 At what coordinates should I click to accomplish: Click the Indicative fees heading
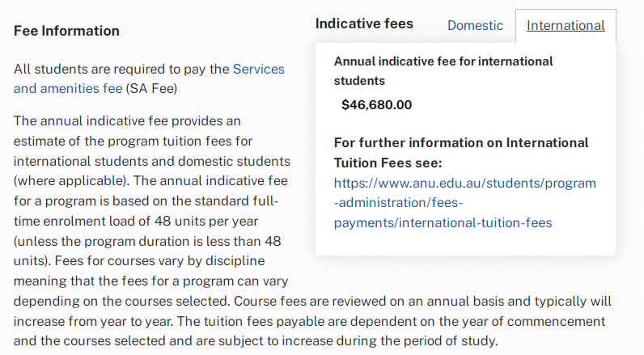364,23
